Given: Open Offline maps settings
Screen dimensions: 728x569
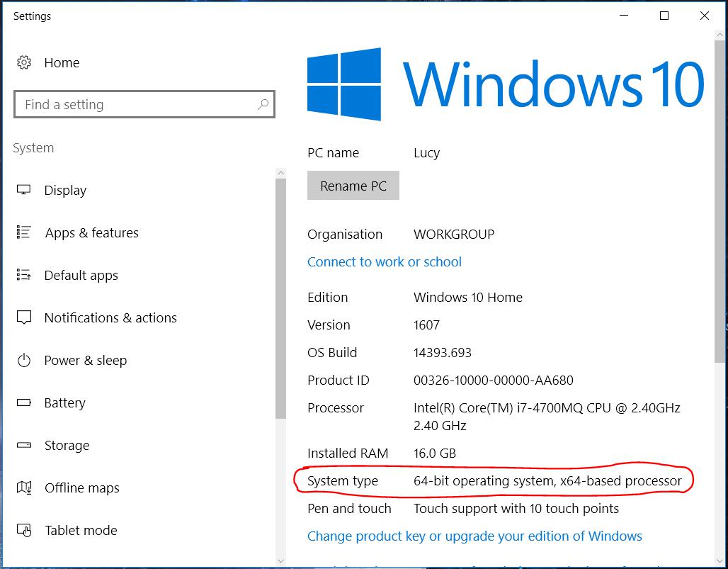Looking at the screenshot, I should coord(82,488).
